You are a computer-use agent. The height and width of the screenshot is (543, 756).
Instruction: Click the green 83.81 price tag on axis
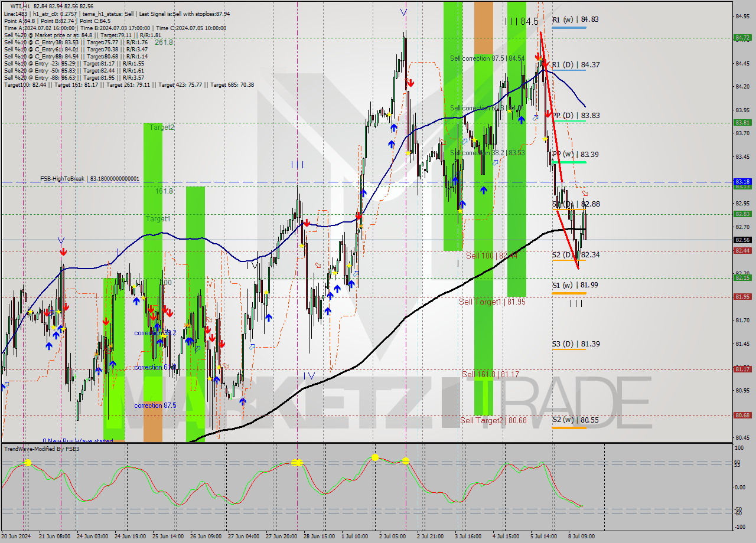click(x=742, y=123)
